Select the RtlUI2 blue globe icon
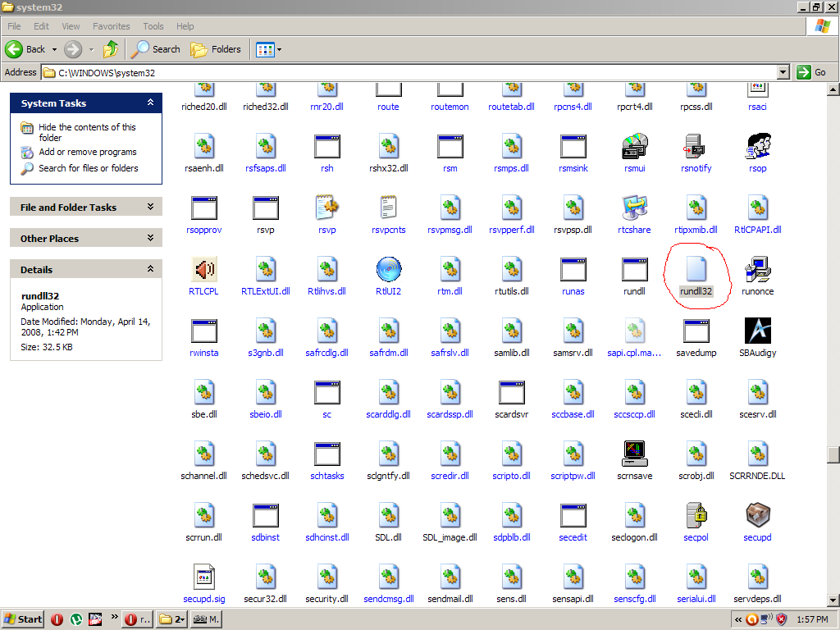The image size is (840, 630). click(388, 269)
